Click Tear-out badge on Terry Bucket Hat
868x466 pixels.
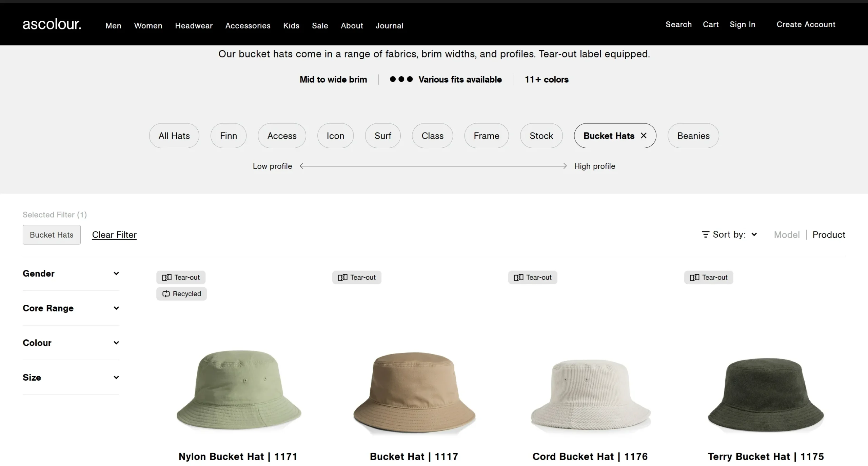click(x=709, y=277)
